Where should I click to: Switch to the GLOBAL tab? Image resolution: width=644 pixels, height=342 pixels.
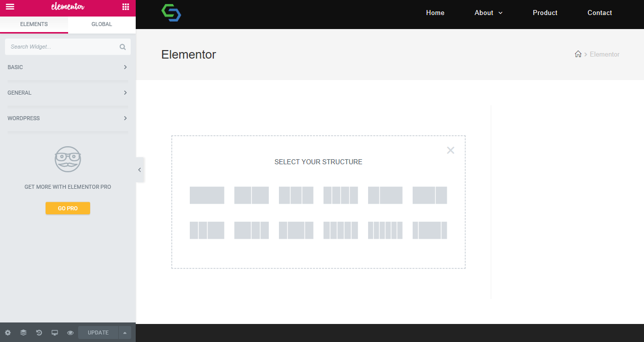[x=101, y=24]
